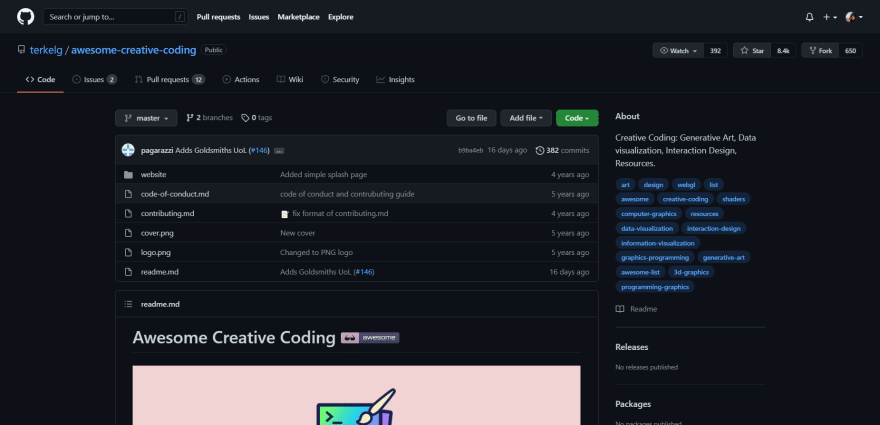Click the 'webgl' topic tag
The height and width of the screenshot is (425, 880).
pyautogui.click(x=686, y=185)
